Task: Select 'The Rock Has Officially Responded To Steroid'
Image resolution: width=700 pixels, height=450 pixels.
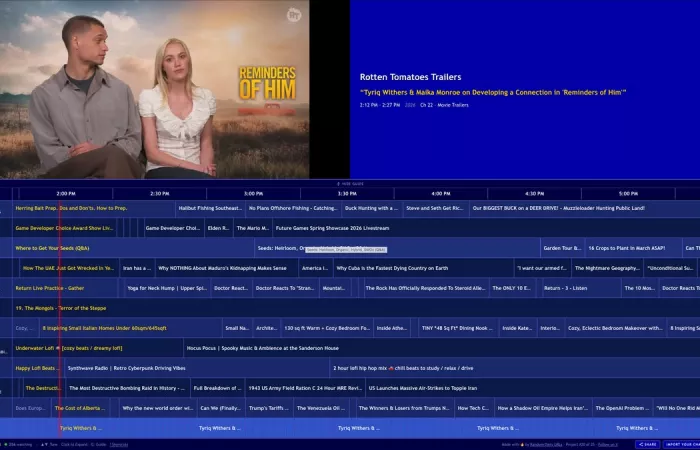Action: [425, 288]
